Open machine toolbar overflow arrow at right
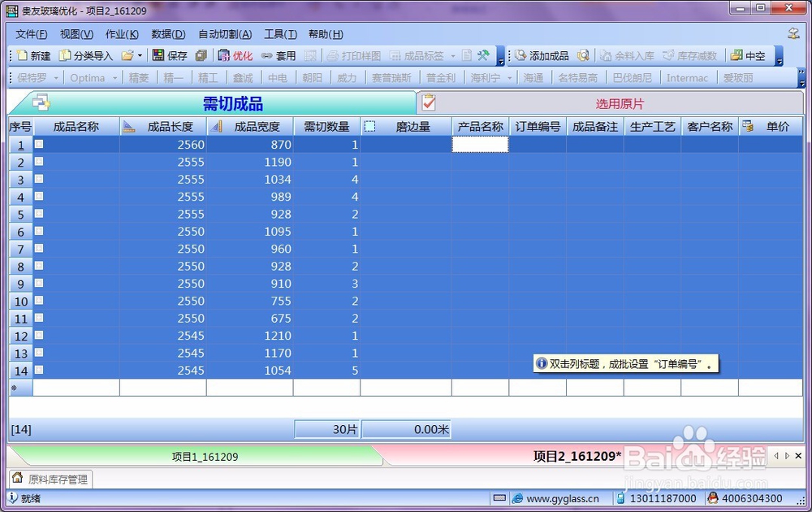 point(801,78)
